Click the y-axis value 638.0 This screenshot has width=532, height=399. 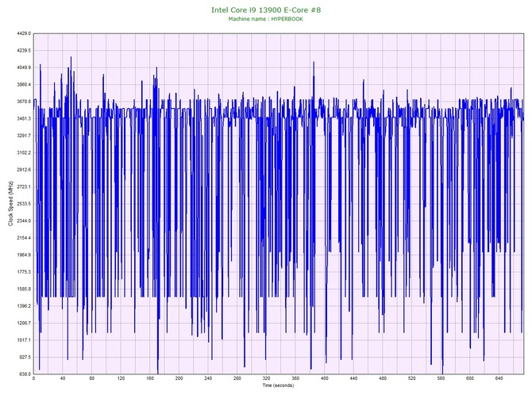(25, 374)
